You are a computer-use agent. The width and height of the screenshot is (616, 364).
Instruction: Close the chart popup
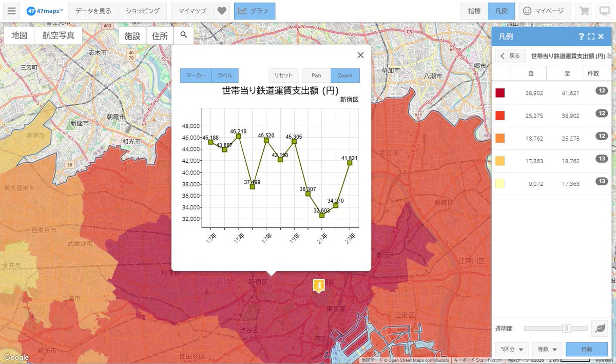(x=360, y=55)
